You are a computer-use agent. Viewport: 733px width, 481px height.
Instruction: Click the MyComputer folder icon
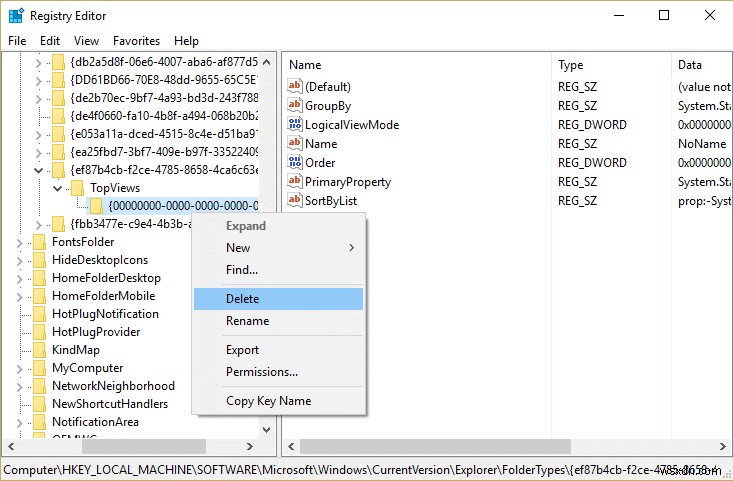pyautogui.click(x=39, y=368)
